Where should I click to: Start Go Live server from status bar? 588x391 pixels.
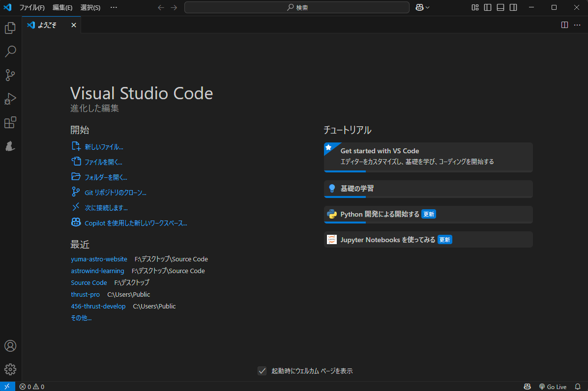(x=553, y=387)
